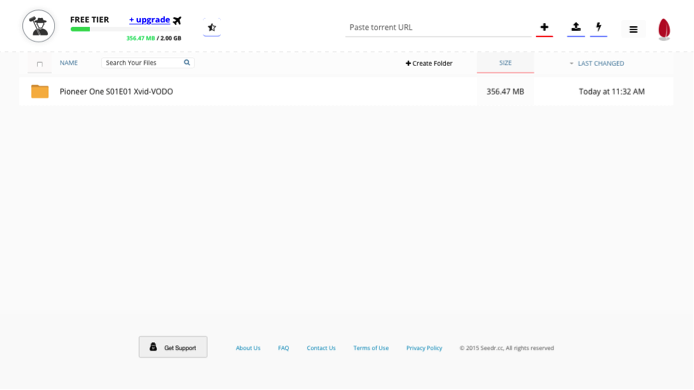The width and height of the screenshot is (694, 390).
Task: Click the airplane icon next to upgrade
Action: click(177, 20)
